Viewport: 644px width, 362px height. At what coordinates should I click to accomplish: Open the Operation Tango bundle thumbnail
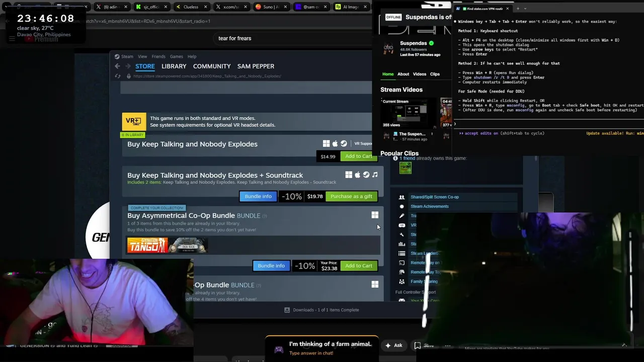click(147, 245)
